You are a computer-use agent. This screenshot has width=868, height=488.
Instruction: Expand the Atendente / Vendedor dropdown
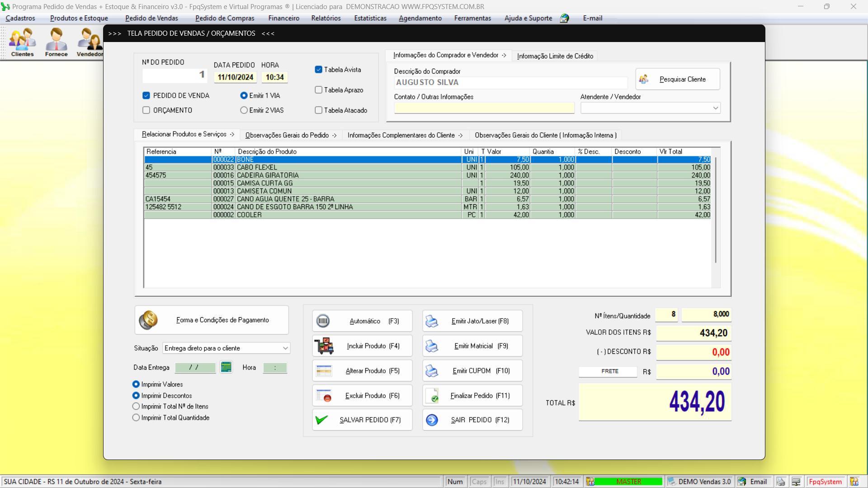[x=715, y=108]
